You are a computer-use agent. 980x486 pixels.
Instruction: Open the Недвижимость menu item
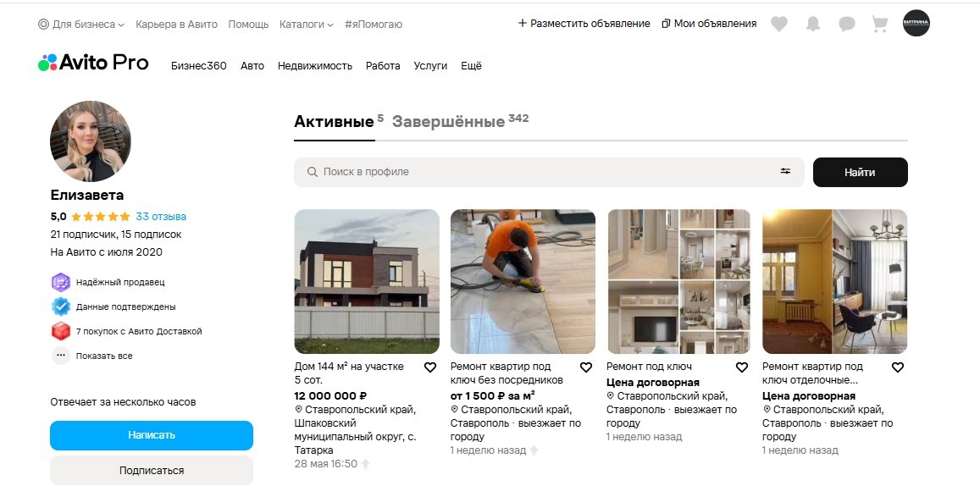click(315, 65)
